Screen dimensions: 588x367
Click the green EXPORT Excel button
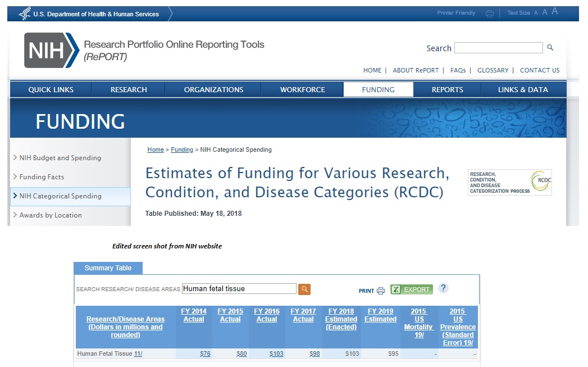411,289
